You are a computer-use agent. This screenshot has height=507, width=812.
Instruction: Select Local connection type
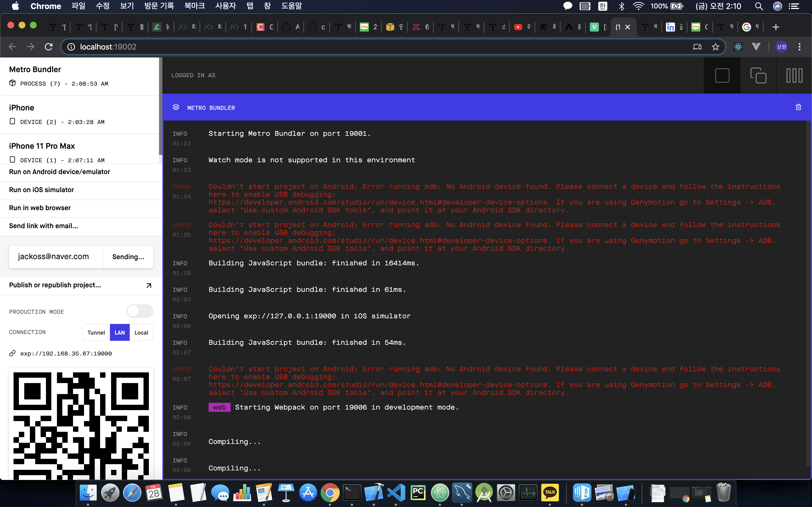[x=141, y=333]
